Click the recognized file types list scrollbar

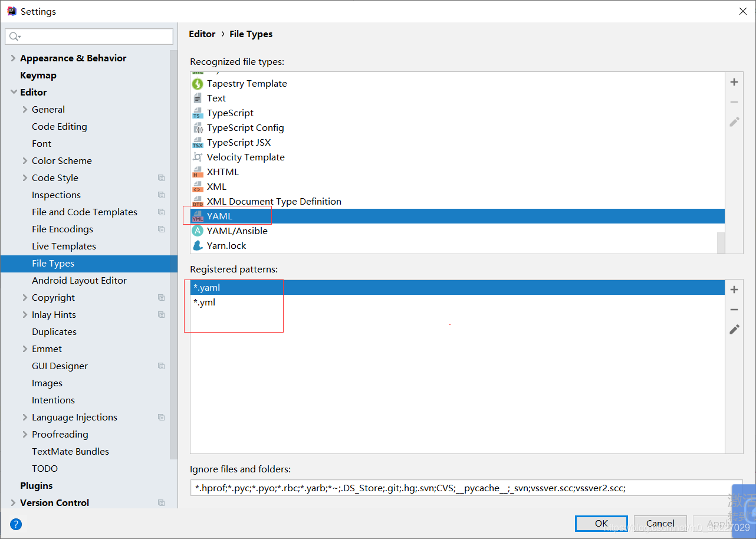click(721, 242)
